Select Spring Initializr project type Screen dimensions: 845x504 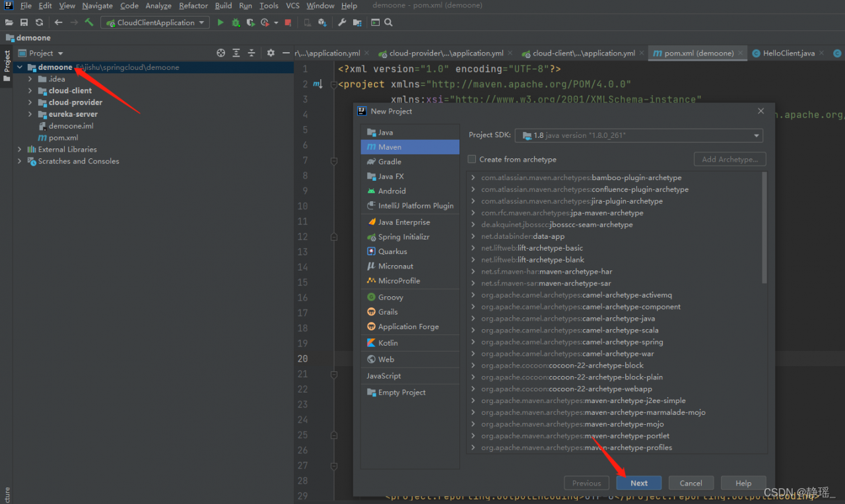click(x=410, y=237)
